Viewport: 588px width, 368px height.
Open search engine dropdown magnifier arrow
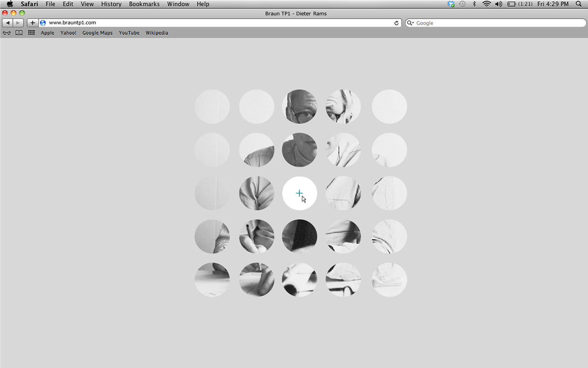(x=411, y=23)
